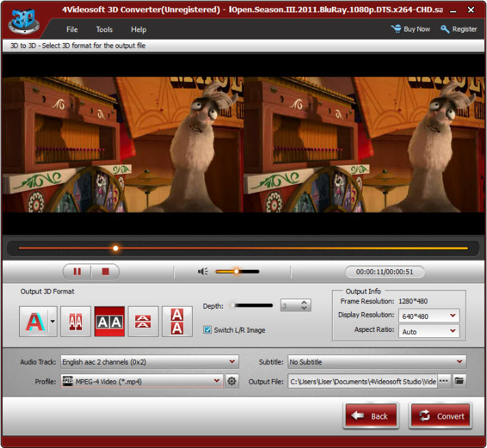The height and width of the screenshot is (448, 487).
Task: Adjust the volume slider
Action: click(237, 272)
